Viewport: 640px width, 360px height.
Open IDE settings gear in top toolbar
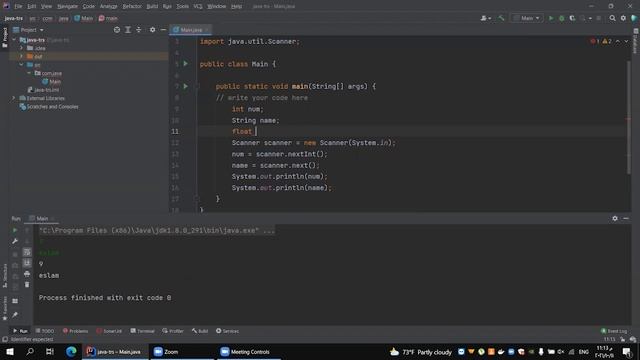pyautogui.click(x=623, y=18)
